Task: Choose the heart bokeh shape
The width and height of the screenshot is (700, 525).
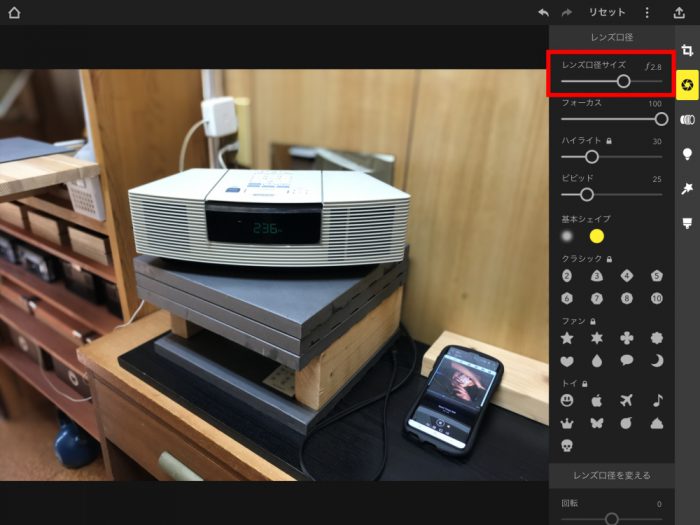Action: click(567, 361)
